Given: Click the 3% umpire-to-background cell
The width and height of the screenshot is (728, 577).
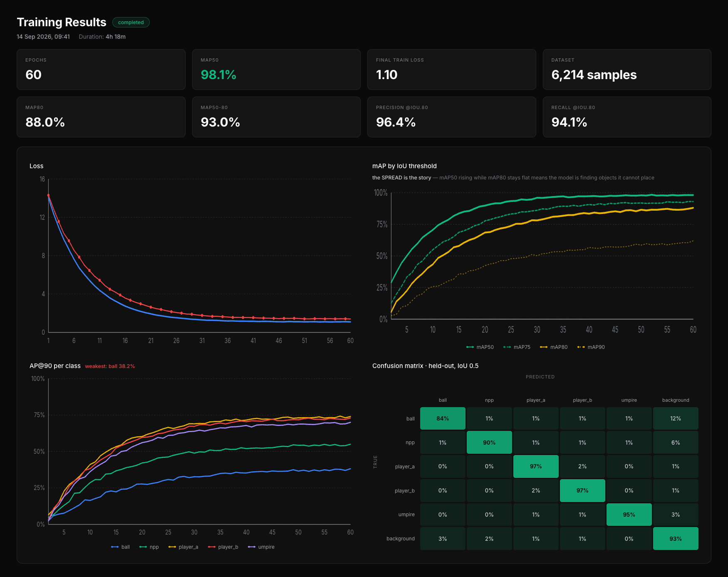Looking at the screenshot, I should click(676, 515).
